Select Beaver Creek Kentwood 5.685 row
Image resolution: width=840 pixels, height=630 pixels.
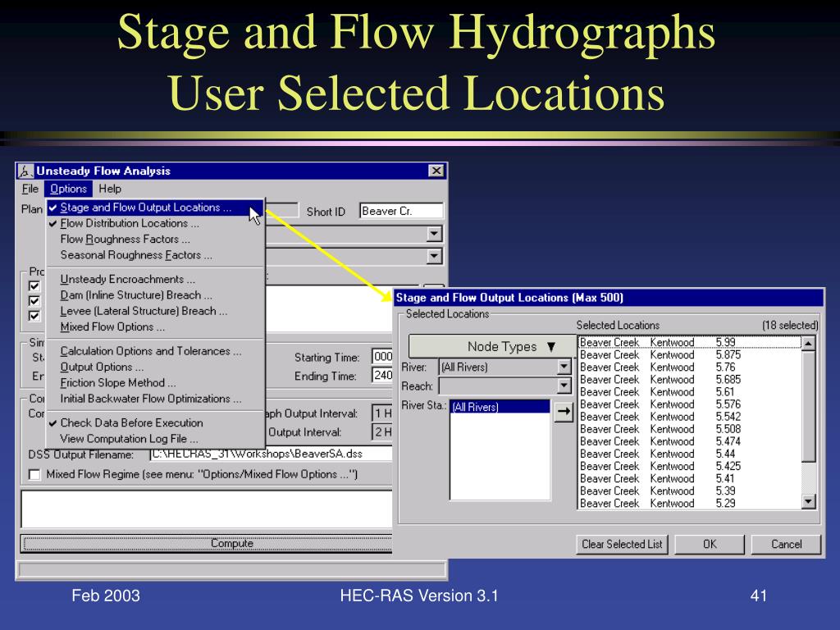tap(690, 379)
